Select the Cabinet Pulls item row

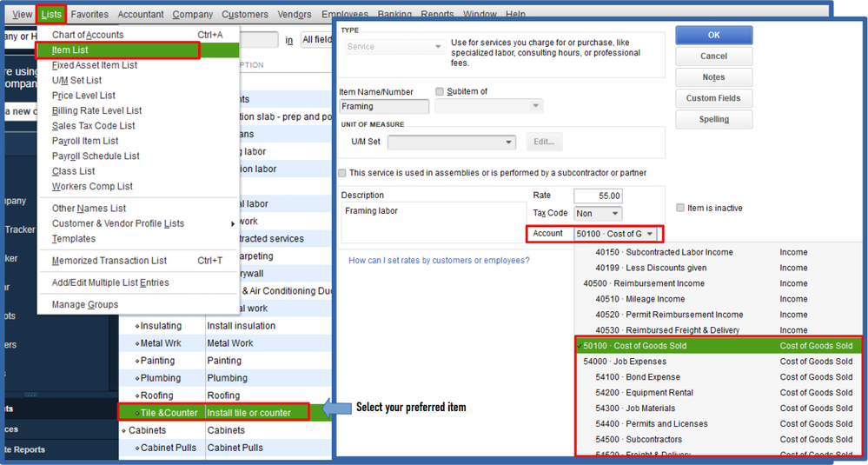pyautogui.click(x=225, y=448)
